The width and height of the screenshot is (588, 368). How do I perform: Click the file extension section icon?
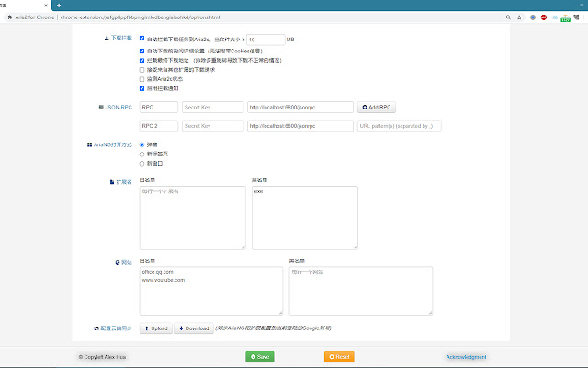point(112,182)
